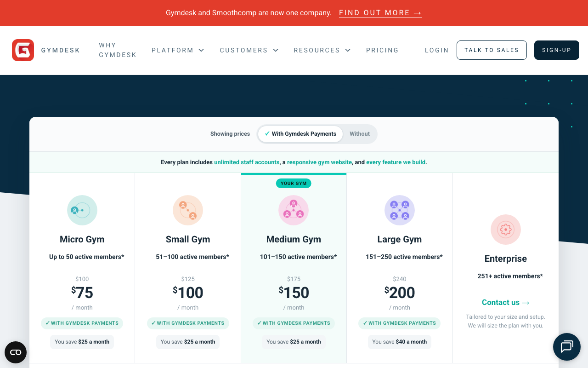Expand the Customers dropdown menu
The width and height of the screenshot is (588, 368).
[x=249, y=50]
